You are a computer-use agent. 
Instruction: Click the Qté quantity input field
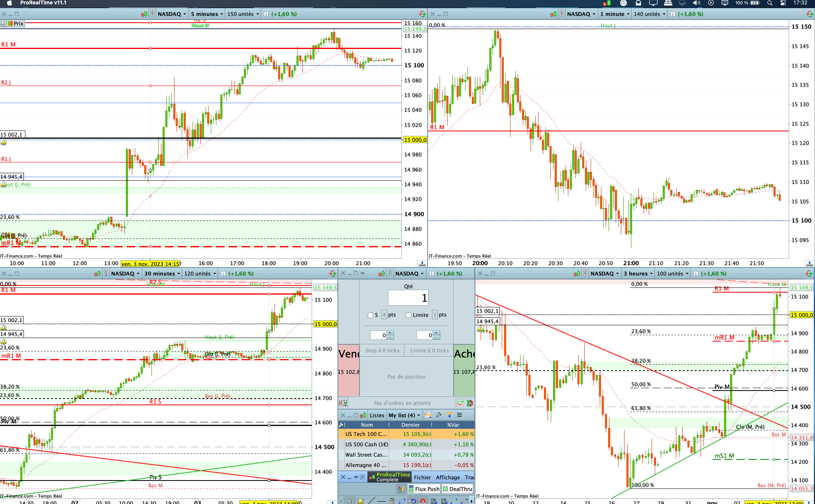pos(408,298)
